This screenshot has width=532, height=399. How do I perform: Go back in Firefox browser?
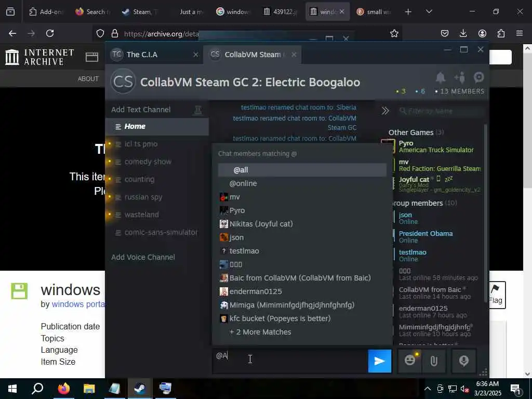pyautogui.click(x=12, y=33)
